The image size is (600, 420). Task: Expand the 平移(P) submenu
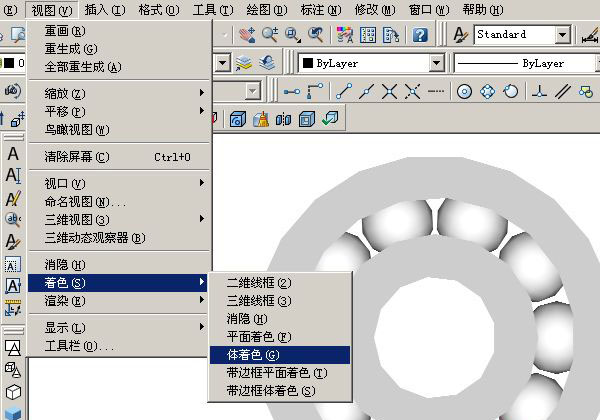pyautogui.click(x=118, y=111)
